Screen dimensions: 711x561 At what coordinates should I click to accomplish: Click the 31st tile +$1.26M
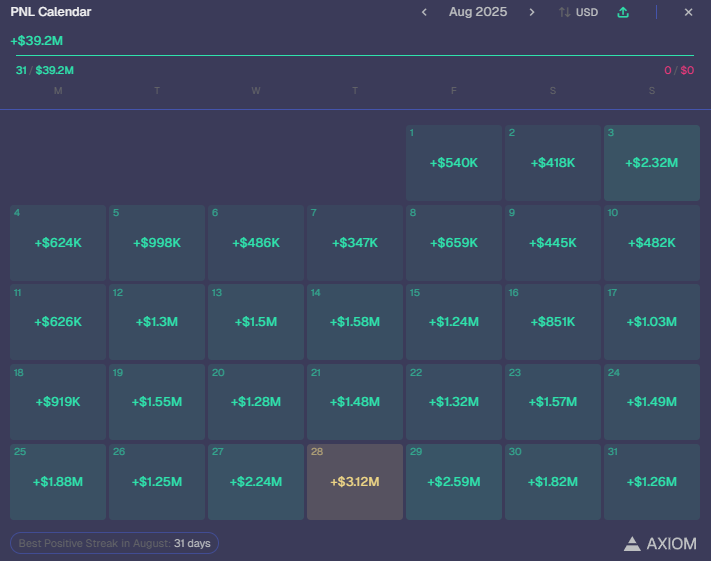pos(652,482)
